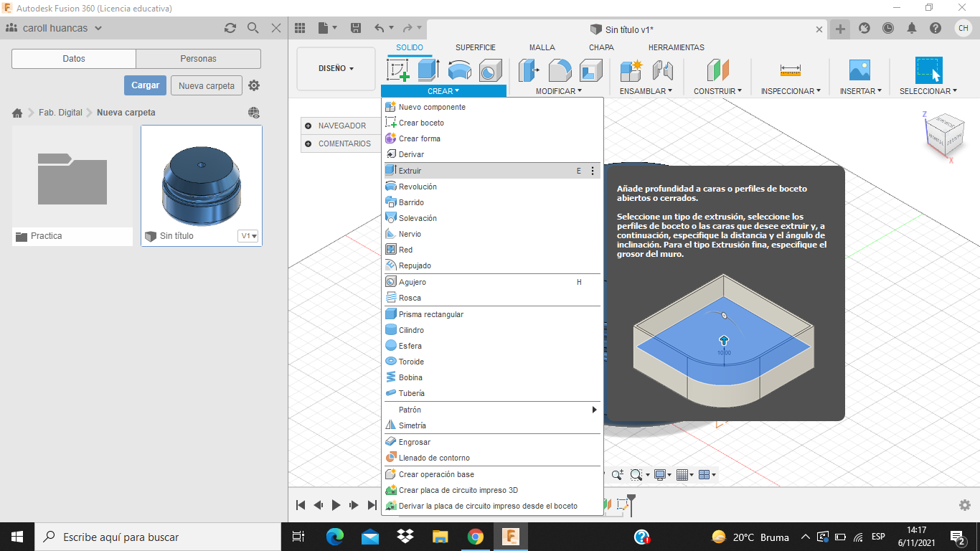Switch to the Chapa tab
Screen dimensions: 980x551
tap(601, 47)
